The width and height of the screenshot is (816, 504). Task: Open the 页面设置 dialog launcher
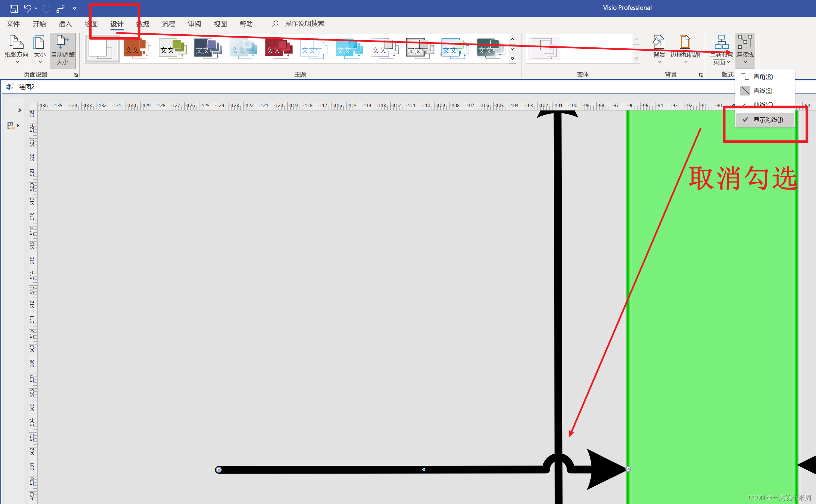point(76,75)
